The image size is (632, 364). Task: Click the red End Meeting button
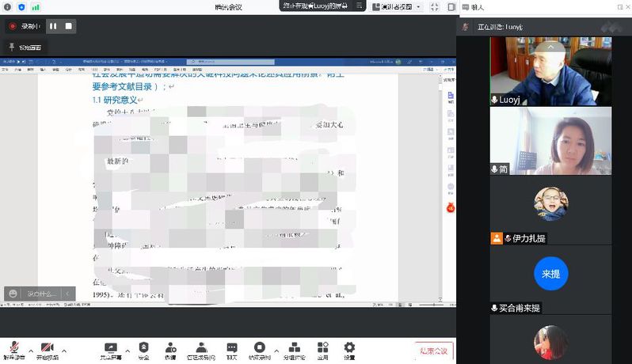(433, 351)
